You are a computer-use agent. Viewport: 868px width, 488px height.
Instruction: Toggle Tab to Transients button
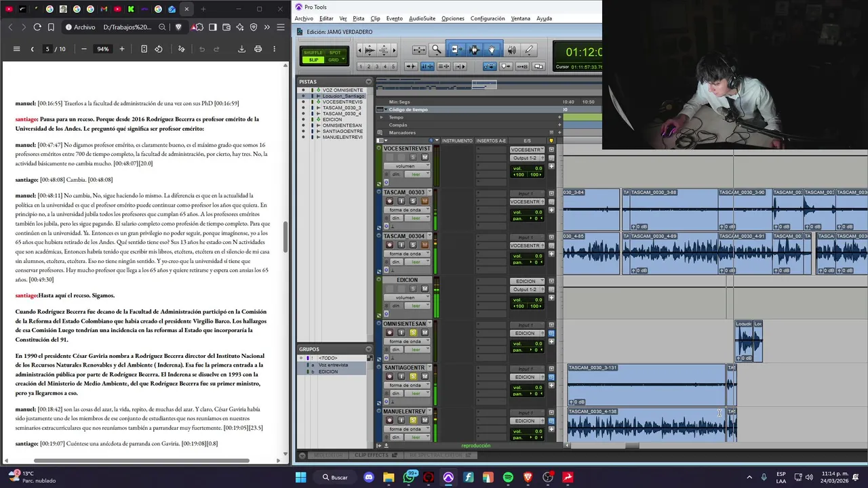pyautogui.click(x=411, y=66)
